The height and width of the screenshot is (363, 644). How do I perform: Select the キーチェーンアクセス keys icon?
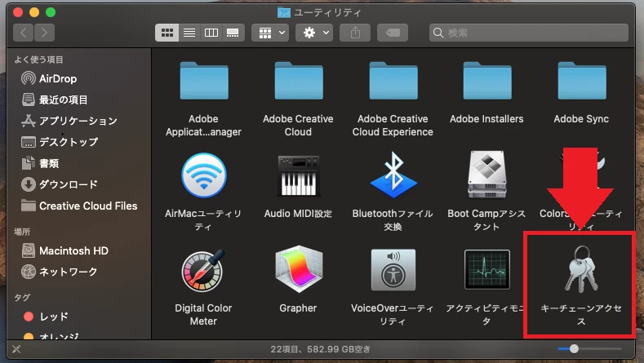[x=581, y=269]
